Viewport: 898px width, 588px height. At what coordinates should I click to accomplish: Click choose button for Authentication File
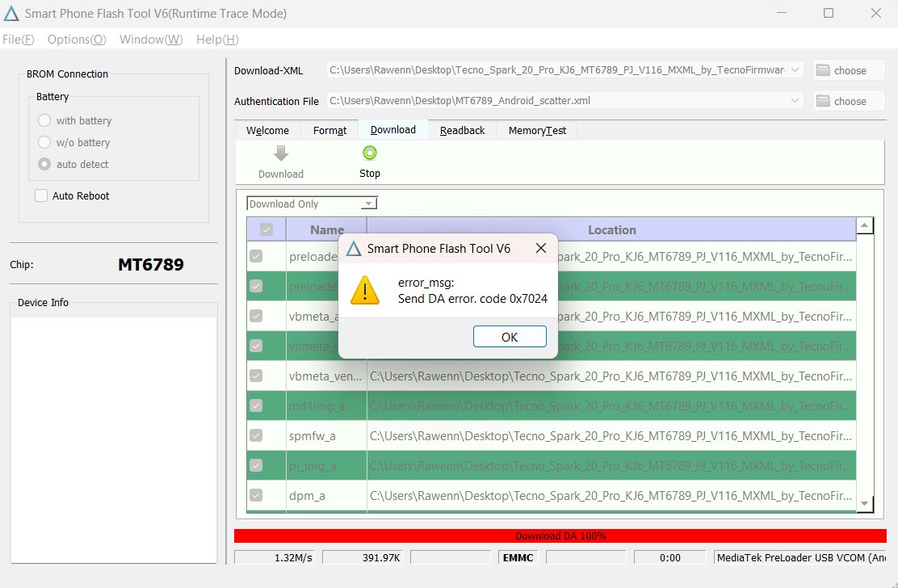pos(849,101)
